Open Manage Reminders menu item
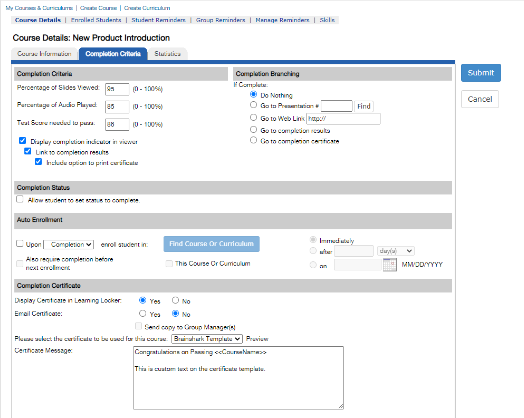Image resolution: width=524 pixels, height=418 pixels. [282, 20]
